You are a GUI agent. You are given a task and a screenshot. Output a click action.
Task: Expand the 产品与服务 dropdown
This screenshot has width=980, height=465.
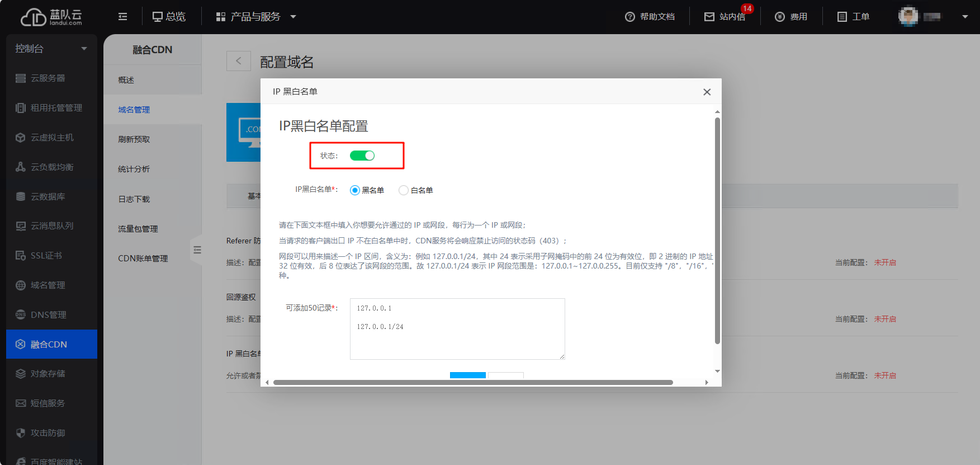click(256, 17)
